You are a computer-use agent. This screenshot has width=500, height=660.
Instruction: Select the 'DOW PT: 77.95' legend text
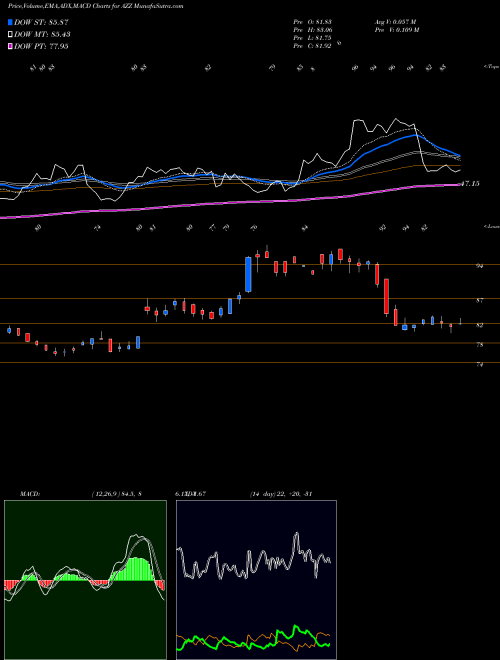[x=41, y=46]
